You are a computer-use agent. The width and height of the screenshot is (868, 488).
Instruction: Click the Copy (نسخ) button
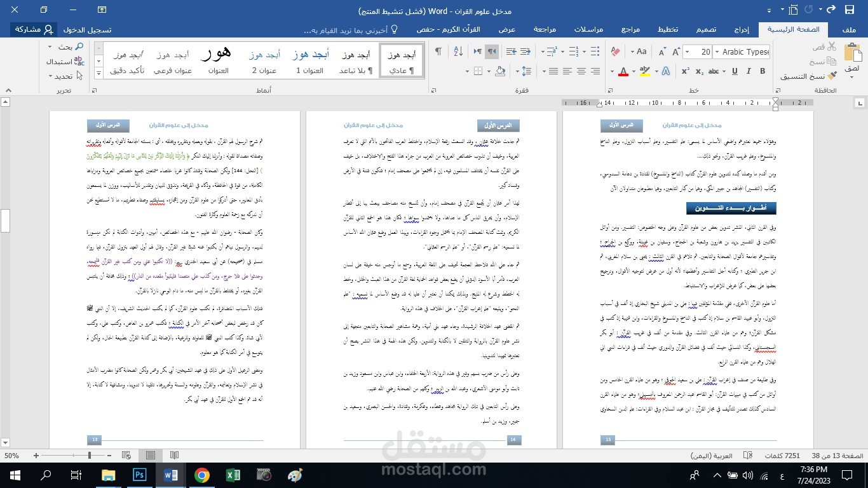point(822,62)
